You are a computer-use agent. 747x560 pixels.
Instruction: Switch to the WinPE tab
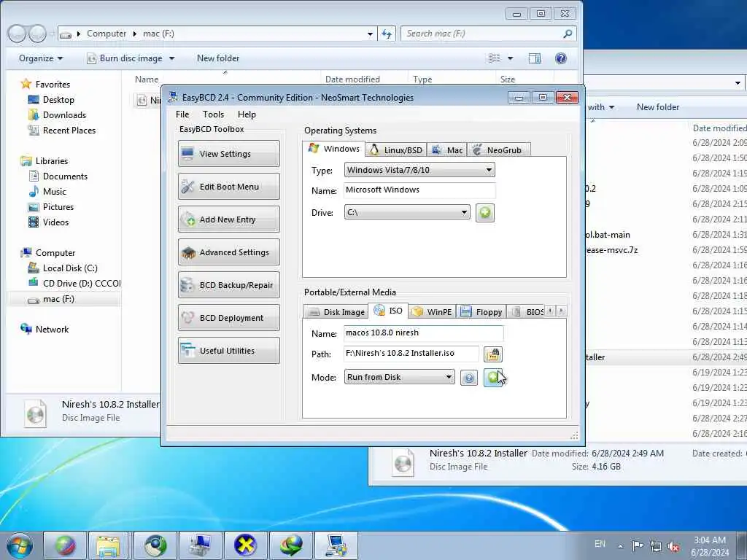click(432, 312)
